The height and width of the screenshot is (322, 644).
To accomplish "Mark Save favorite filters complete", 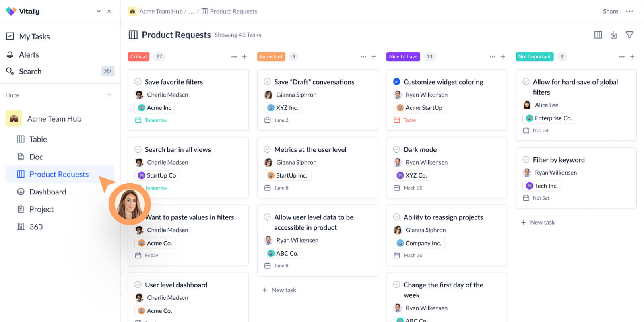I will tap(138, 82).
